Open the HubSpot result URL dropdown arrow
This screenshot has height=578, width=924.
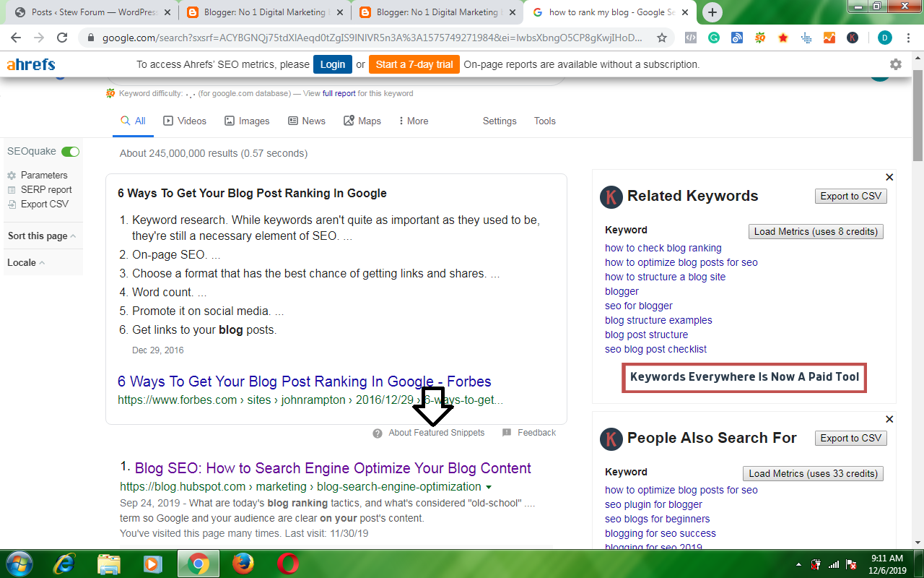(489, 487)
